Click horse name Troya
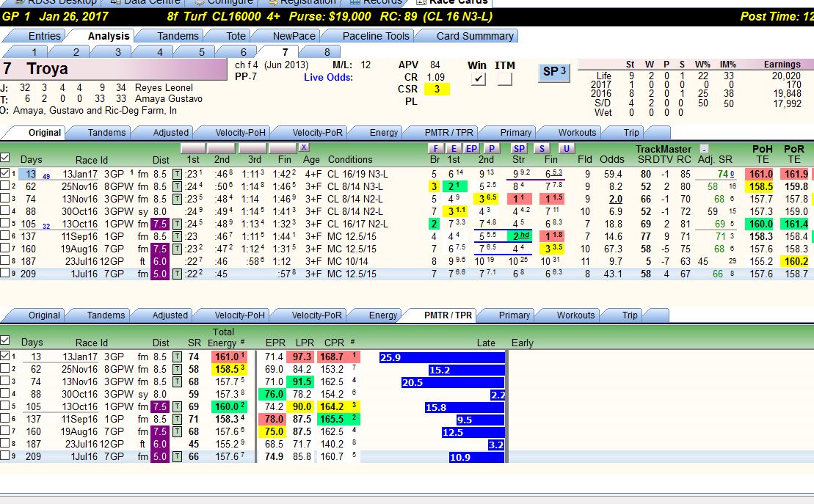This screenshot has height=504, width=814. click(47, 68)
